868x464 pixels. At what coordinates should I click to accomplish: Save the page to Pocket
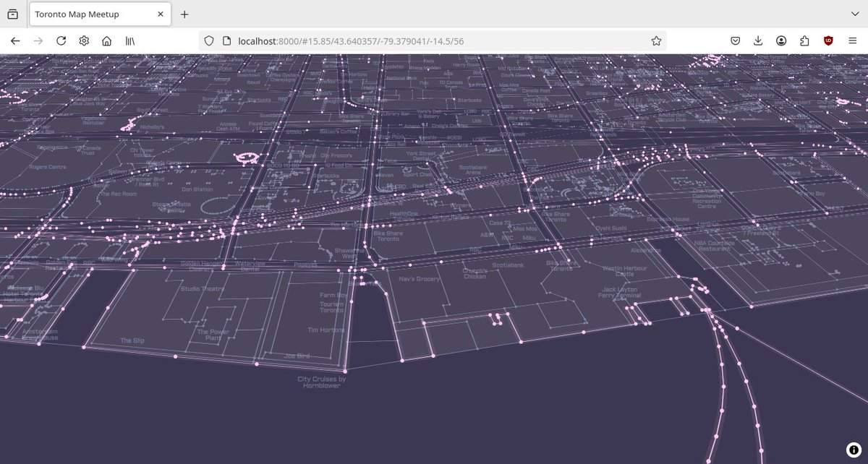point(735,40)
